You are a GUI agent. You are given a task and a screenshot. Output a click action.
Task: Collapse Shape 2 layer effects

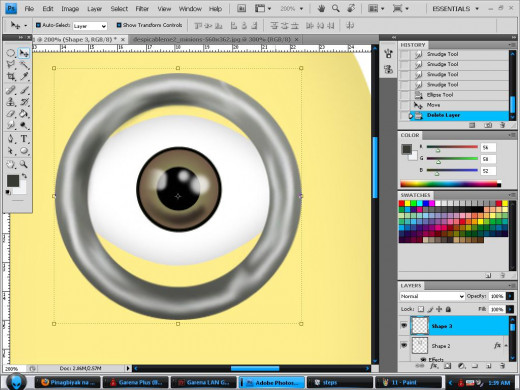tap(506, 345)
